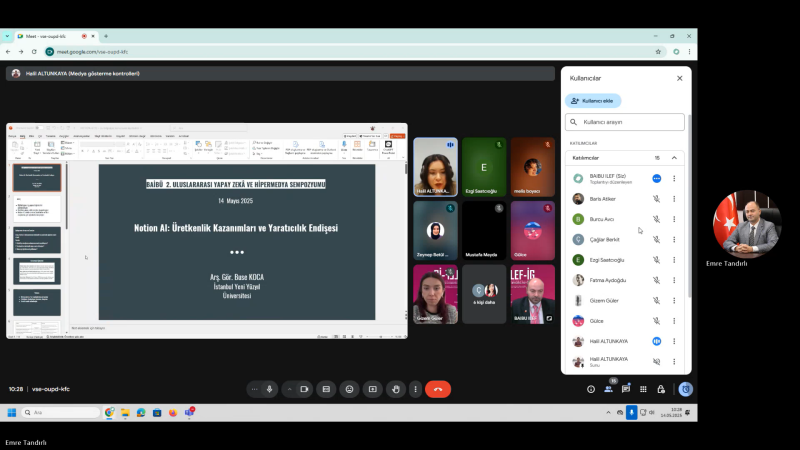The width and height of the screenshot is (800, 450).
Task: Click the Kullanıcı ekle button
Action: tap(593, 101)
